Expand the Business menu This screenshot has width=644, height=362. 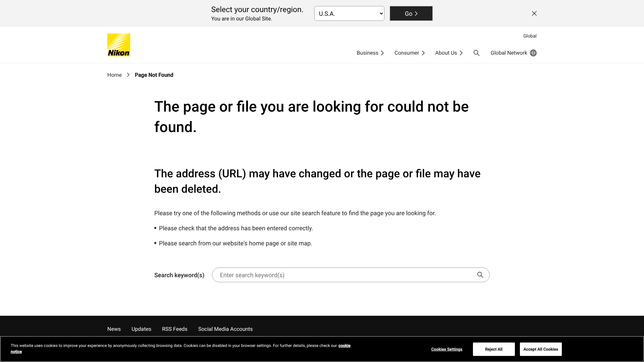point(370,53)
